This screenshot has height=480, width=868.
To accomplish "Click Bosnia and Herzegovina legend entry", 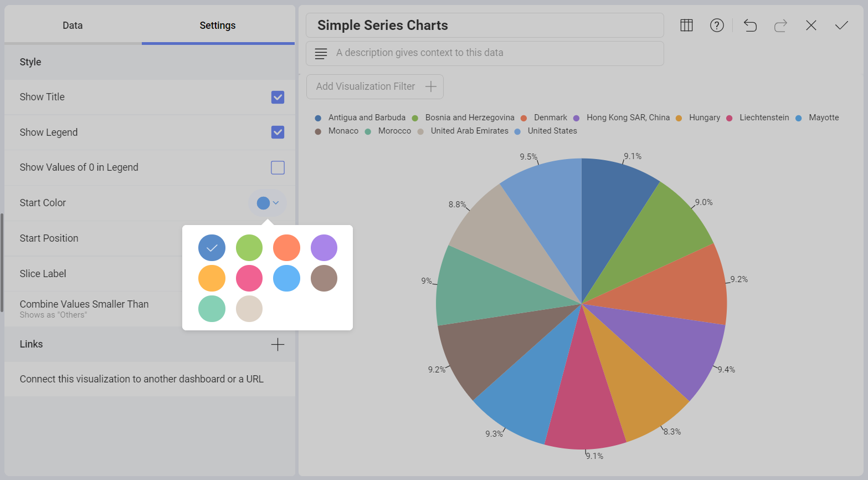I will [x=463, y=118].
